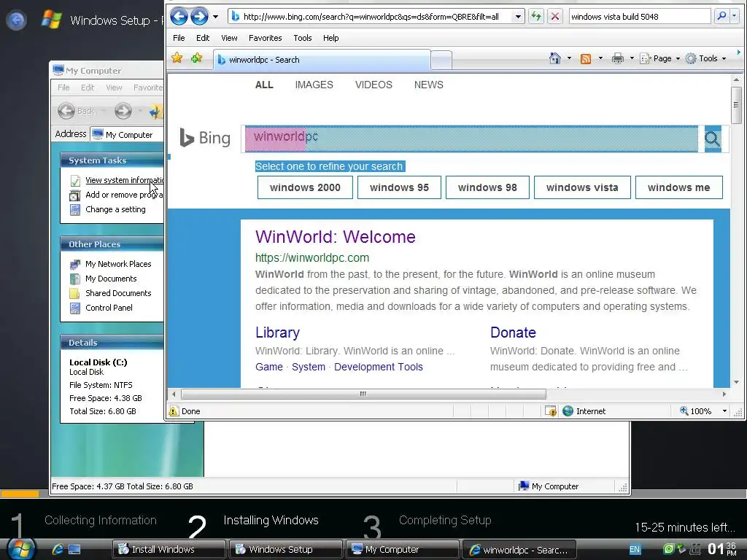The image size is (747, 560).
Task: Click the Bing logo
Action: click(205, 138)
